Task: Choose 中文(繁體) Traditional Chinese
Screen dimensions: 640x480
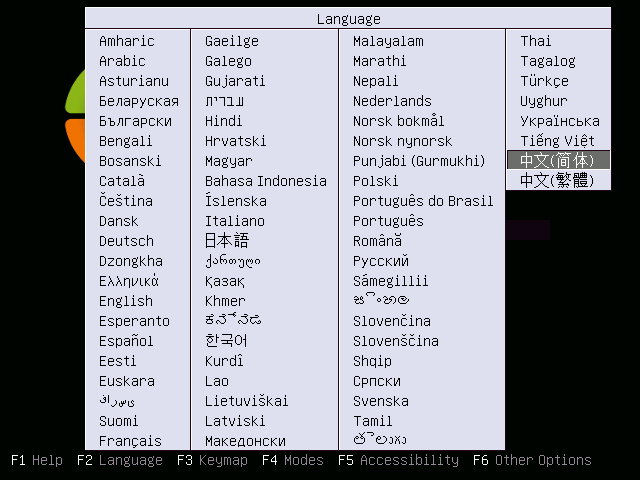Action: (558, 180)
